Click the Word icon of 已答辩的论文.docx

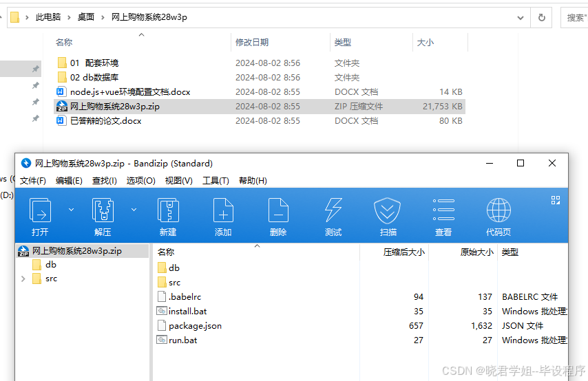(x=61, y=120)
